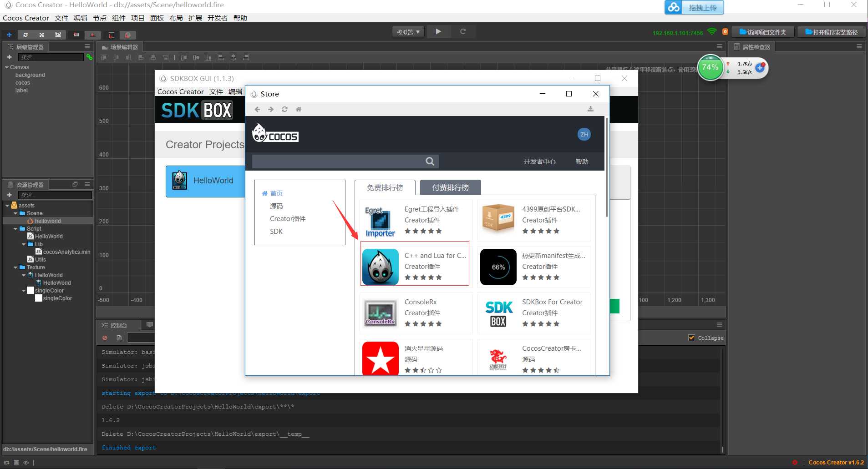Collapse the HelloWorld texture item
Viewport: 868px width, 469px height.
[23, 275]
